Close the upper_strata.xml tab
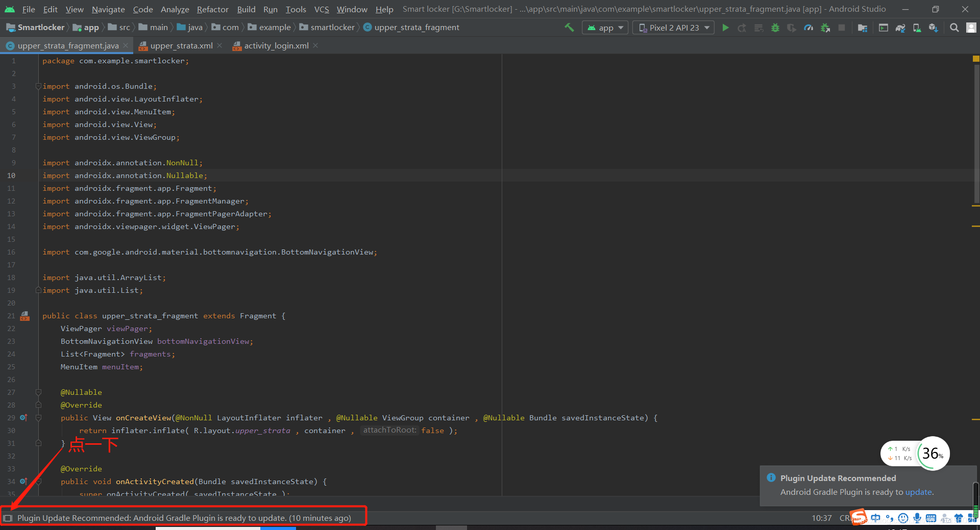 point(219,46)
